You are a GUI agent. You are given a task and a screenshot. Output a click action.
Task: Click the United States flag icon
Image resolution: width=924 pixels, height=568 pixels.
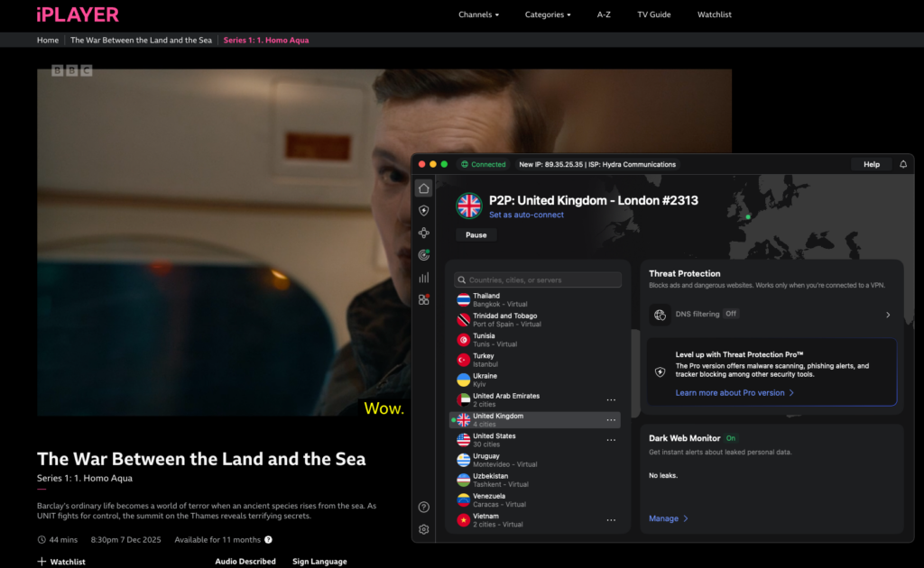464,440
